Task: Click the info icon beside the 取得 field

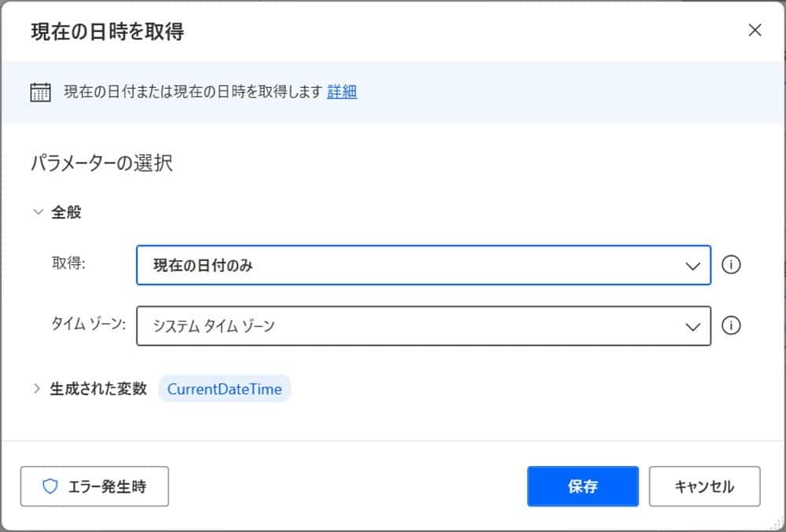Action: tap(731, 265)
